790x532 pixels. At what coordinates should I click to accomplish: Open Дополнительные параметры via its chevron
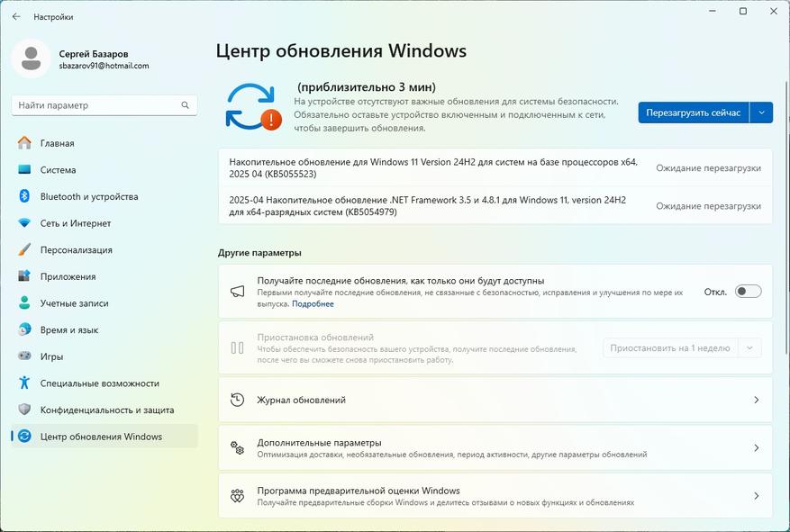(757, 447)
